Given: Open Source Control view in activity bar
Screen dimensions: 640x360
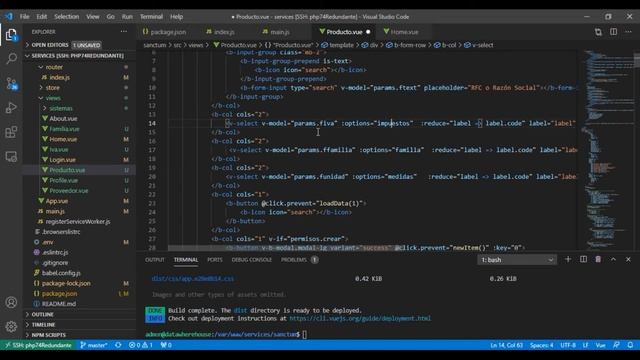Looking at the screenshot, I should [11, 83].
